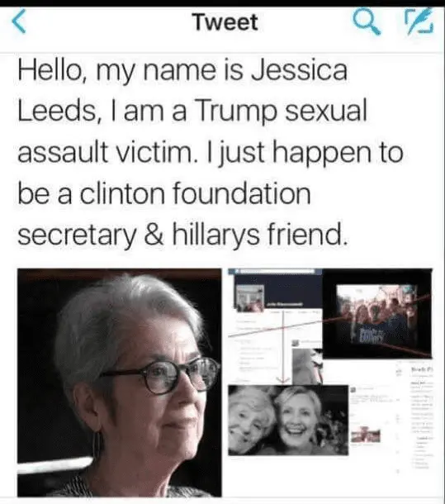Tap the words 'clinton foundation' in the tweet

pyautogui.click(x=195, y=193)
